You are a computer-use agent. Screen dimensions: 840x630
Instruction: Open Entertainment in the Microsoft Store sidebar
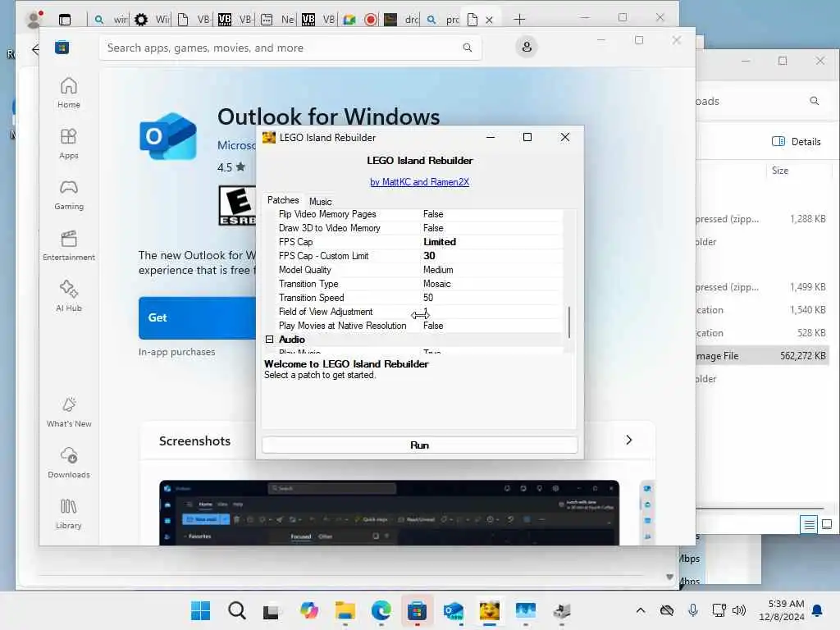pos(69,245)
